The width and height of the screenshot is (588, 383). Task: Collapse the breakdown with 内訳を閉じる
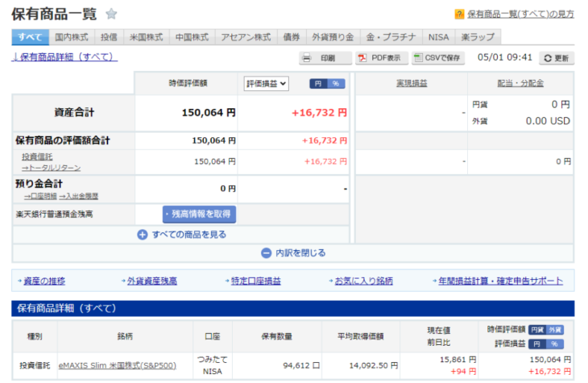click(293, 253)
